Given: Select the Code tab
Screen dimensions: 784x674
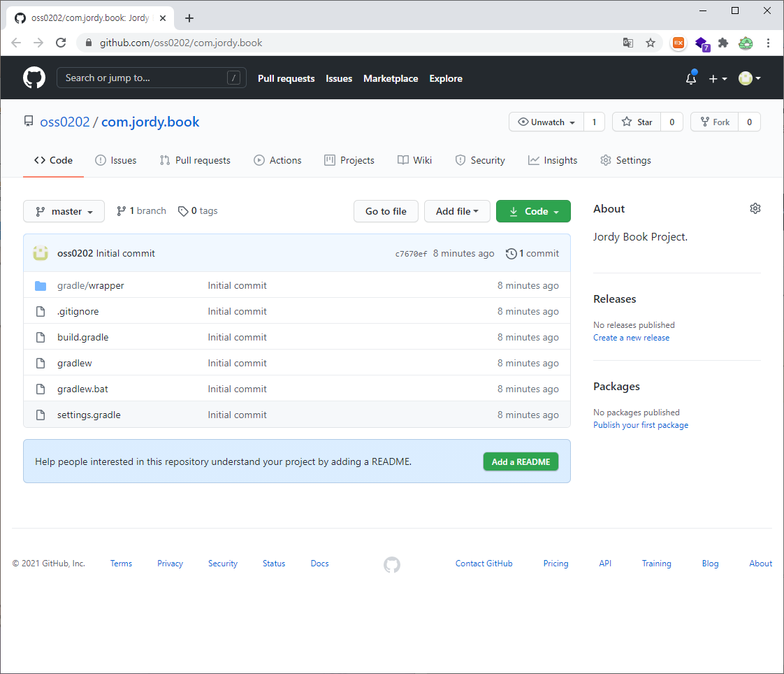Looking at the screenshot, I should pyautogui.click(x=54, y=160).
